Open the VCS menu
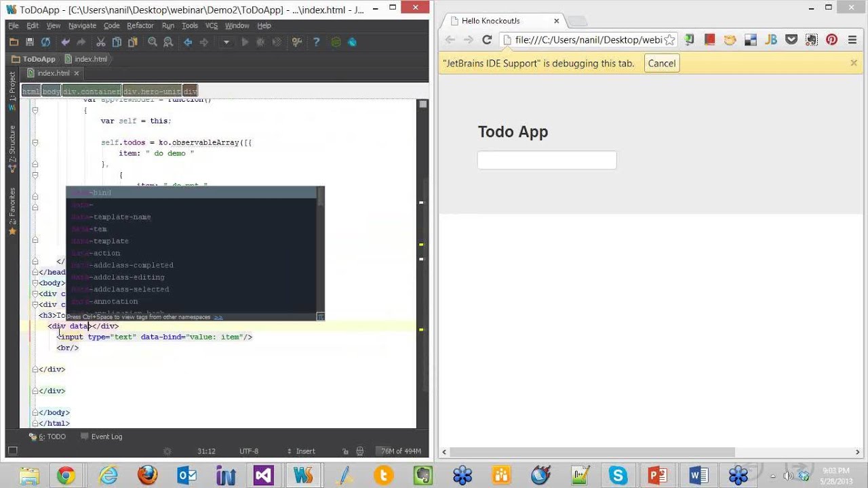 (x=212, y=26)
